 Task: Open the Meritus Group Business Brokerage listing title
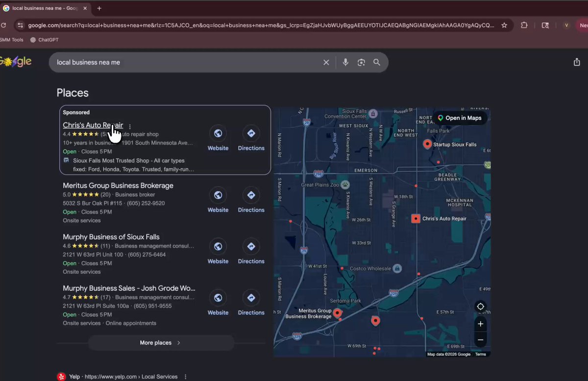[x=118, y=186]
